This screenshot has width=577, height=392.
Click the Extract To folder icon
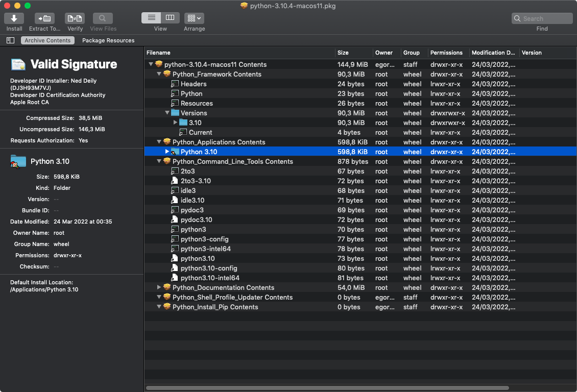(x=44, y=18)
